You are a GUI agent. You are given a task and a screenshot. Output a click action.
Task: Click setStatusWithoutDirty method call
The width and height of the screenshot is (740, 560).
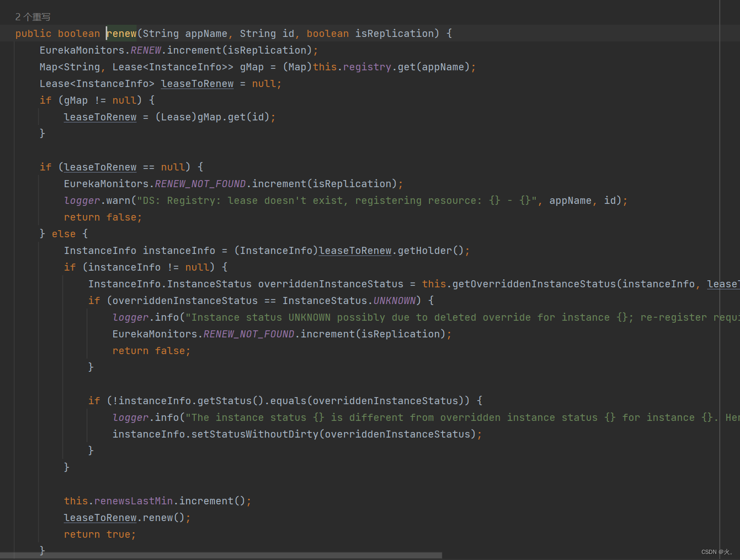255,434
